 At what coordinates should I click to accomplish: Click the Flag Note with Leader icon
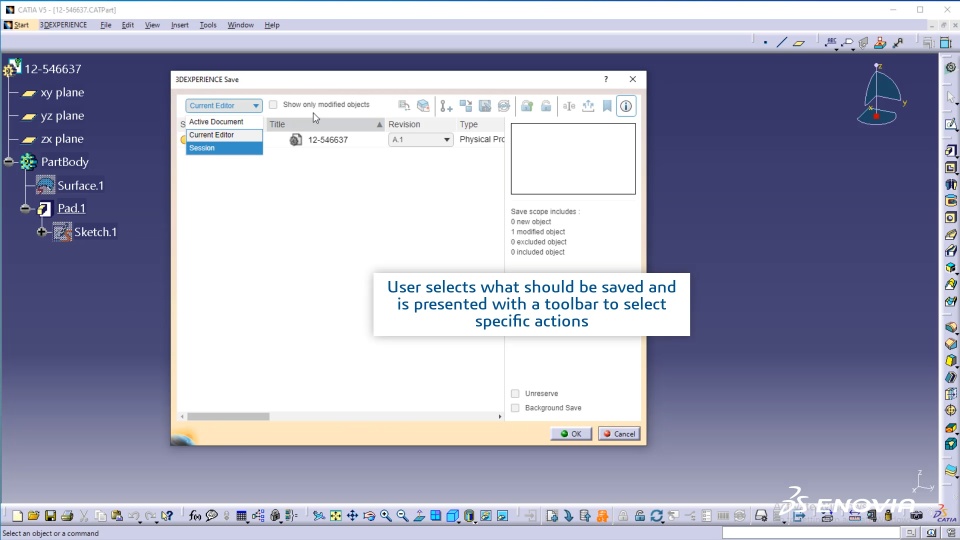pos(848,43)
